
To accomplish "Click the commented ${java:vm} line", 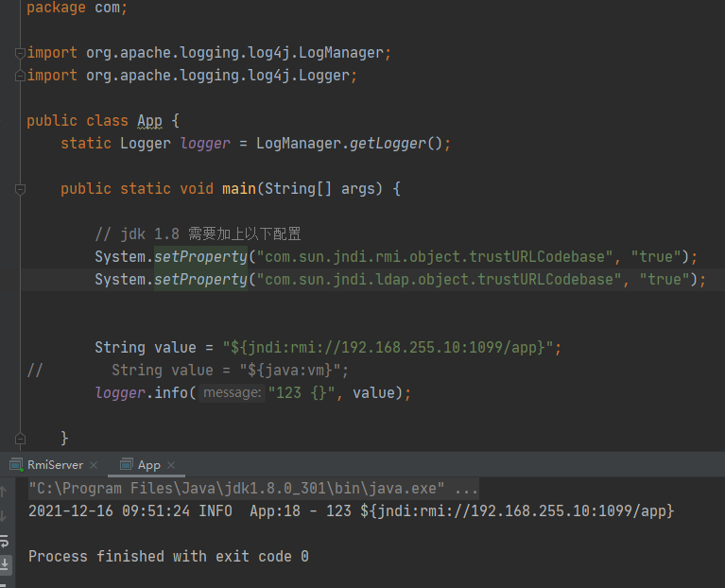I will click(x=230, y=370).
